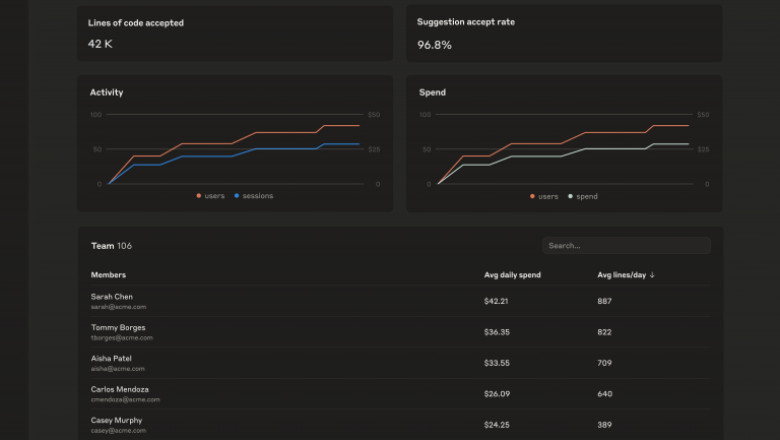Viewport: 780px width, 440px height.
Task: Click the $42.21 daily spend value
Action: pos(496,301)
